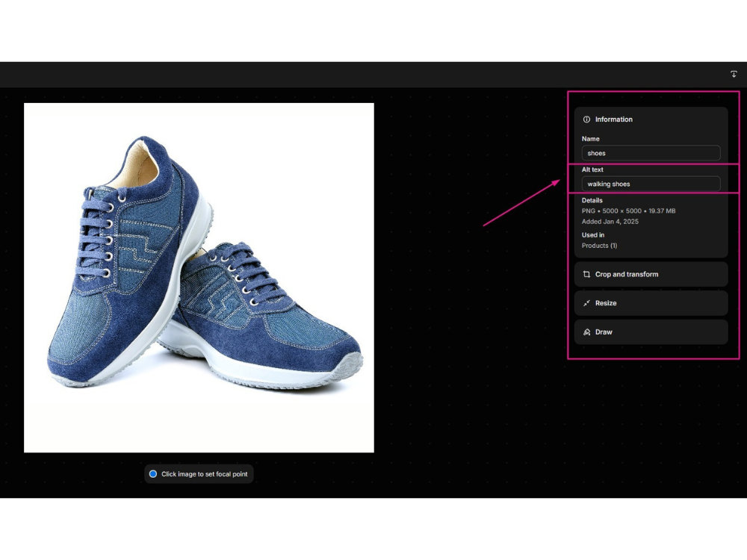
Task: Select the 'Added Jan 4, 2025' text
Action: coord(610,222)
